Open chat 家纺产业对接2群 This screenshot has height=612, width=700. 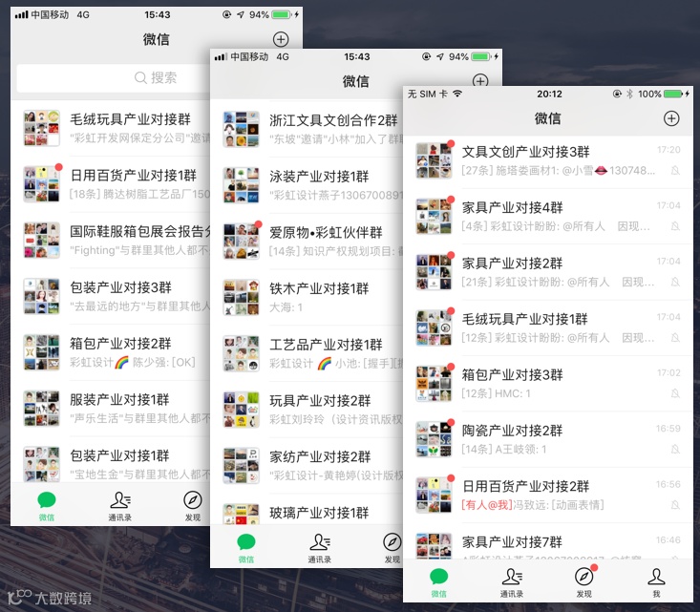click(x=307, y=466)
